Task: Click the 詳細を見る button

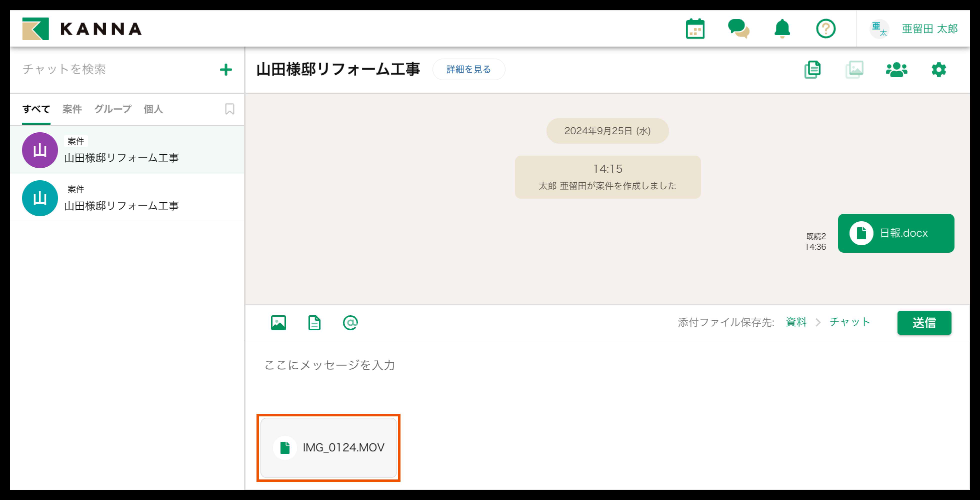Action: [x=468, y=69]
